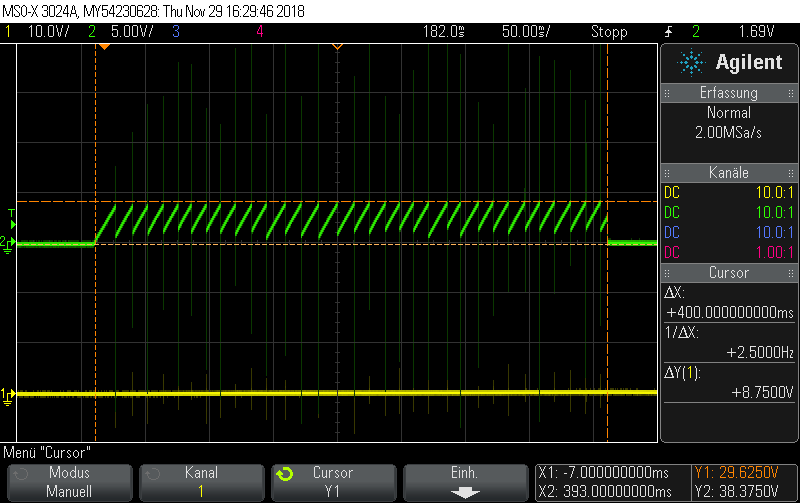Click the magenta DC 1.00:1 channel row
Screen dimensions: 800x503
click(x=729, y=252)
